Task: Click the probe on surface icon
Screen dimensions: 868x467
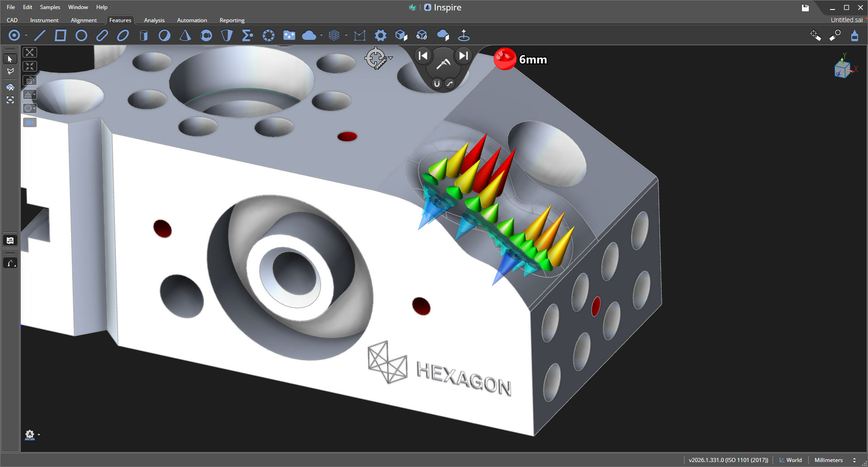Action: [x=464, y=35]
